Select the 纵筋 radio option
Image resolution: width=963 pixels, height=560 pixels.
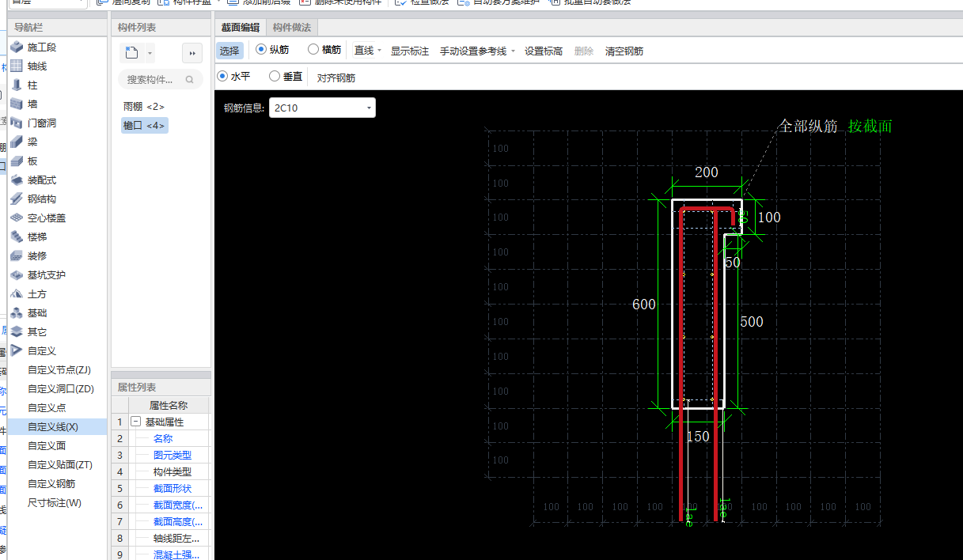pyautogui.click(x=261, y=50)
